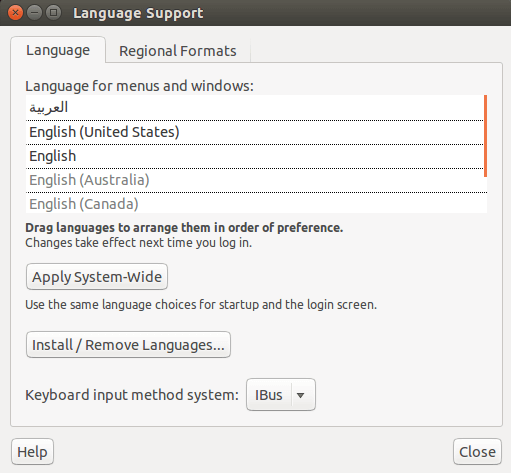
Task: Click the orange language list scrollbar
Action: pos(485,136)
